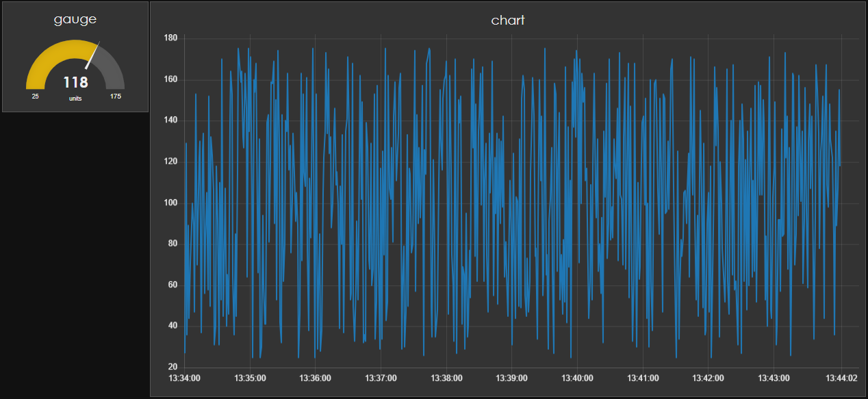The image size is (868, 399).
Task: Click the highest peak of the chart line
Action: click(x=241, y=48)
